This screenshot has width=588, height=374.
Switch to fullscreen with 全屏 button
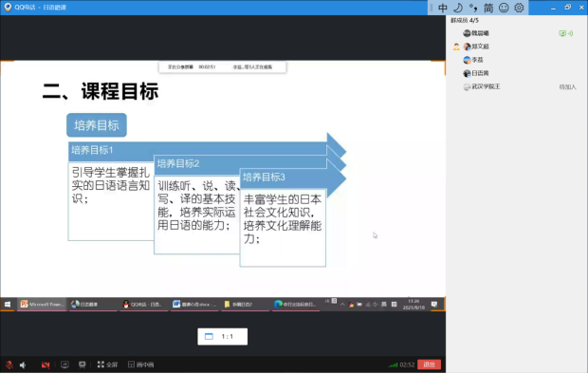(107, 365)
